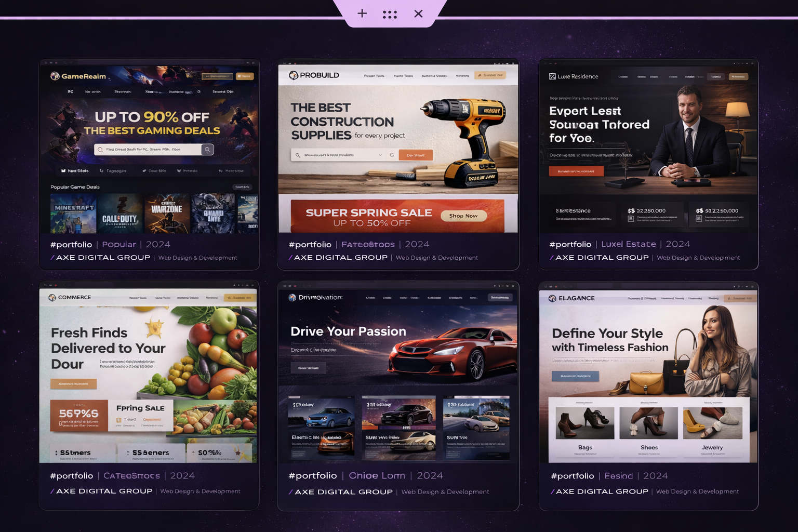Select the PC tab in GameRealm
The height and width of the screenshot is (532, 798).
point(70,91)
